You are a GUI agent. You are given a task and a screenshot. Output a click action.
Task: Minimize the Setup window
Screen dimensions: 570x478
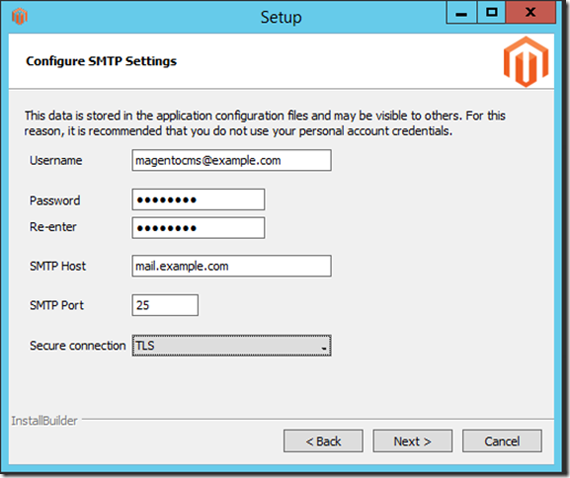[461, 13]
